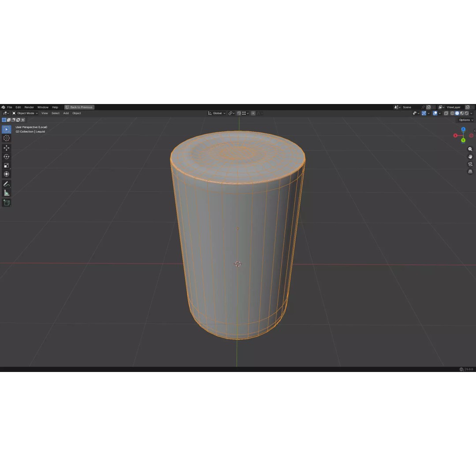The height and width of the screenshot is (476, 476).
Task: Open the snapping options dropdown
Action: tap(245, 113)
